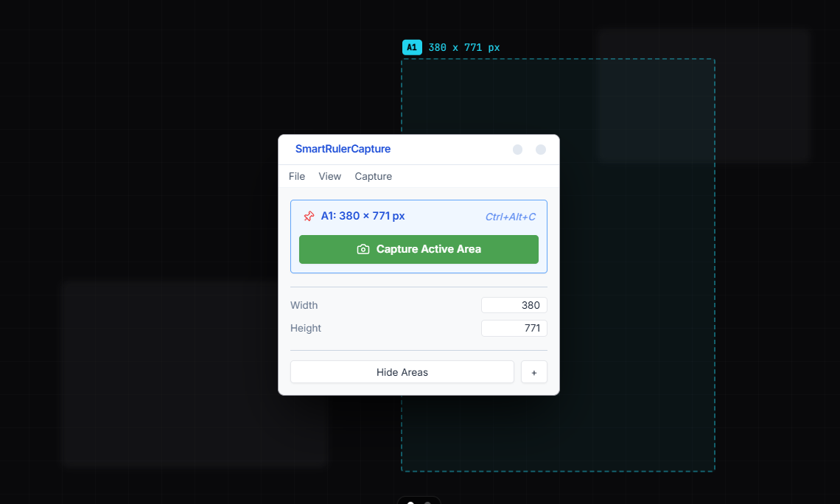The image size is (840, 504).
Task: Click the camera icon in the capture button
Action: coord(363,249)
